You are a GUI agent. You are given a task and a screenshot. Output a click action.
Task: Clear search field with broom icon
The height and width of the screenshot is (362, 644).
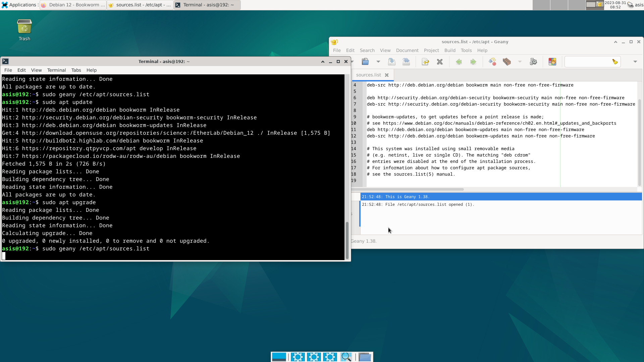[615, 62]
